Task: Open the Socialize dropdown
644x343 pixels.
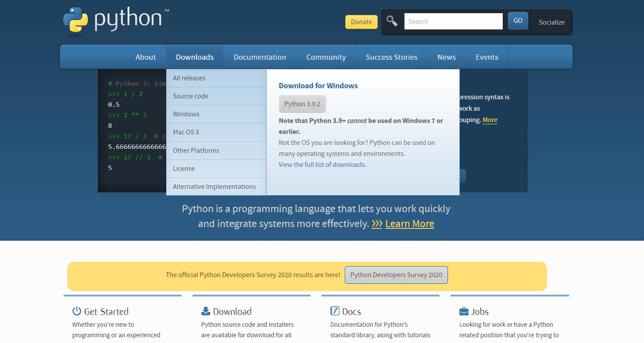Action: (x=551, y=22)
